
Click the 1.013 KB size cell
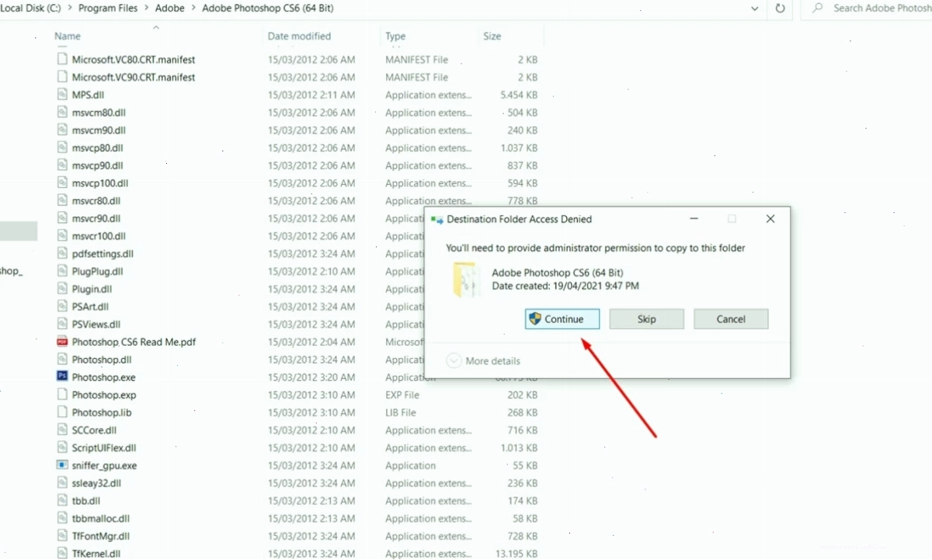point(519,447)
